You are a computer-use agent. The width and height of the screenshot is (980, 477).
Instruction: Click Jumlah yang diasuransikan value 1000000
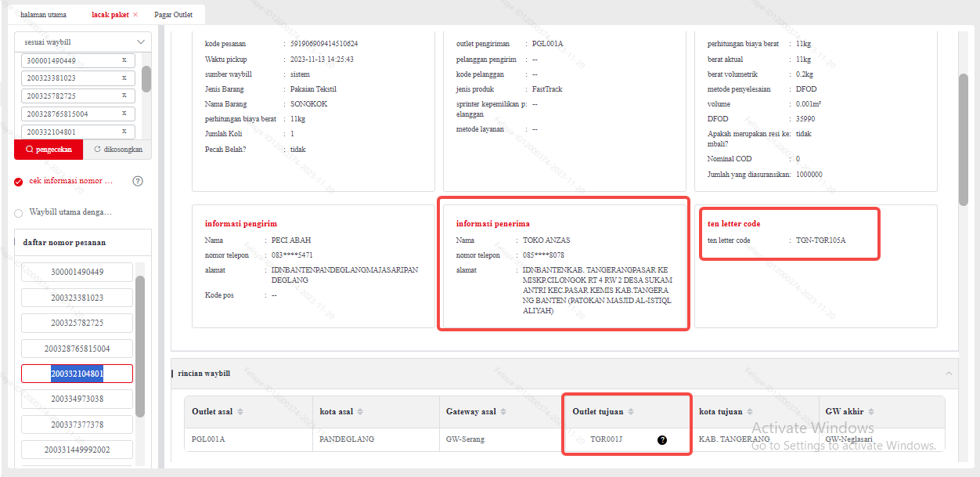809,175
